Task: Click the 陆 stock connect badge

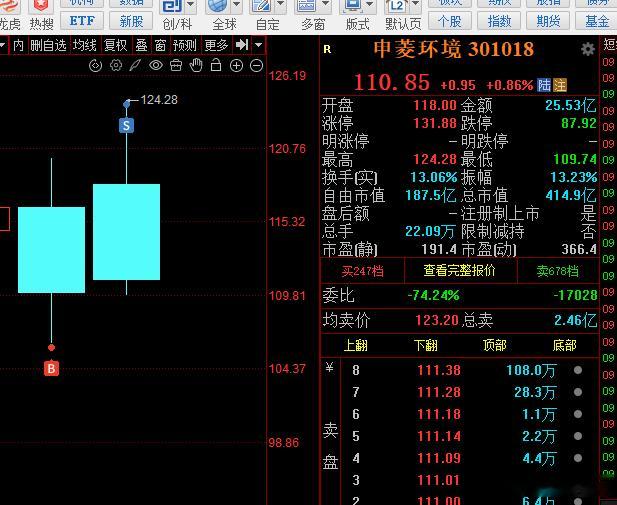Action: click(544, 85)
